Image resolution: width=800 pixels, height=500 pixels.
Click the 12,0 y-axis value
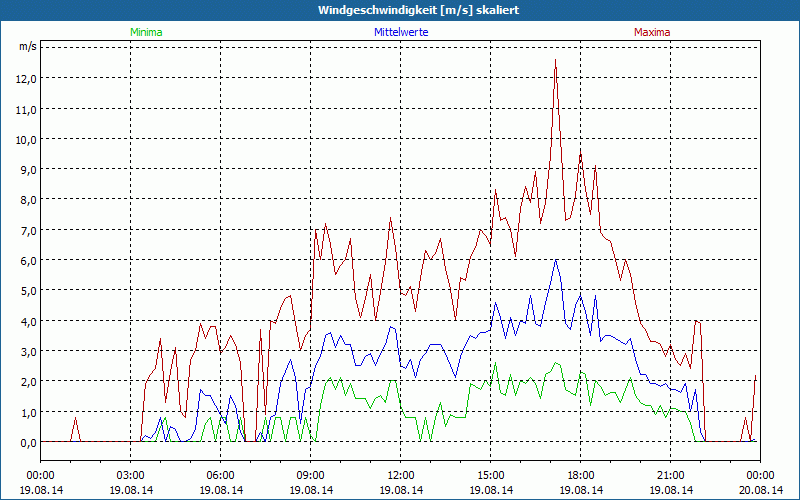(28, 79)
